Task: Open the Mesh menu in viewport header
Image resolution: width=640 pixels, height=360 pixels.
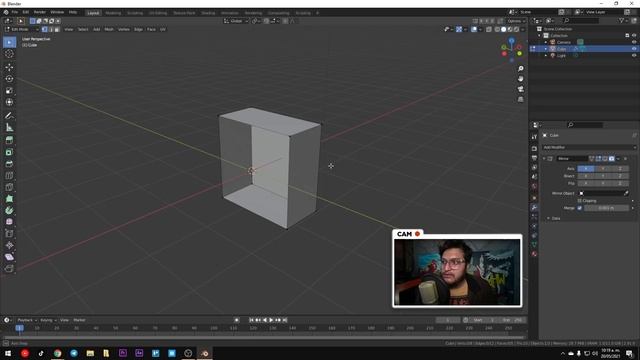Action: [x=109, y=29]
